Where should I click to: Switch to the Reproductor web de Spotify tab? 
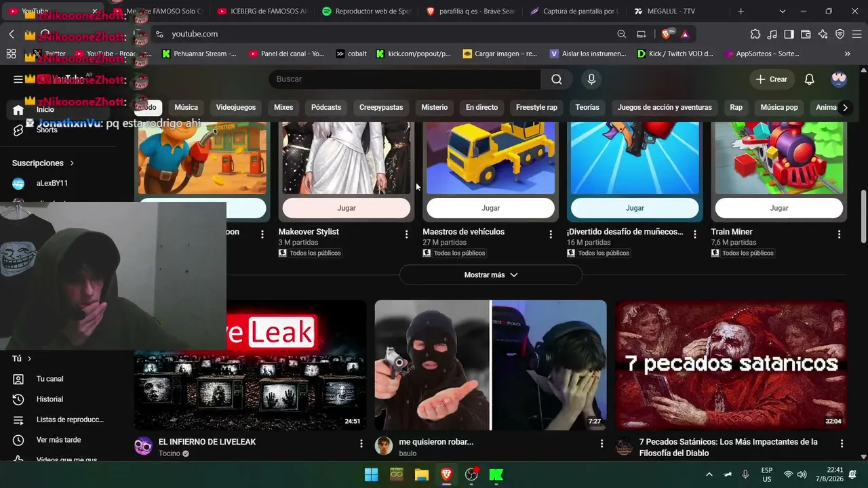[367, 12]
